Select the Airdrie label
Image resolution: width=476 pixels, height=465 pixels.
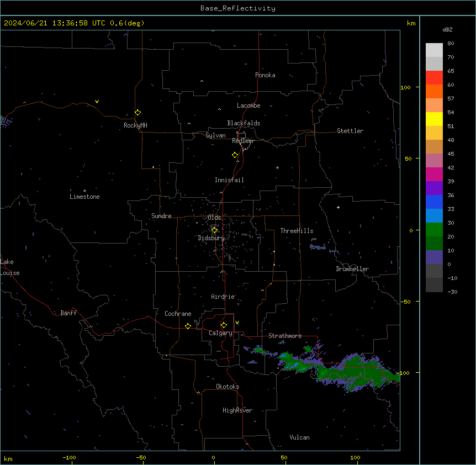(223, 297)
